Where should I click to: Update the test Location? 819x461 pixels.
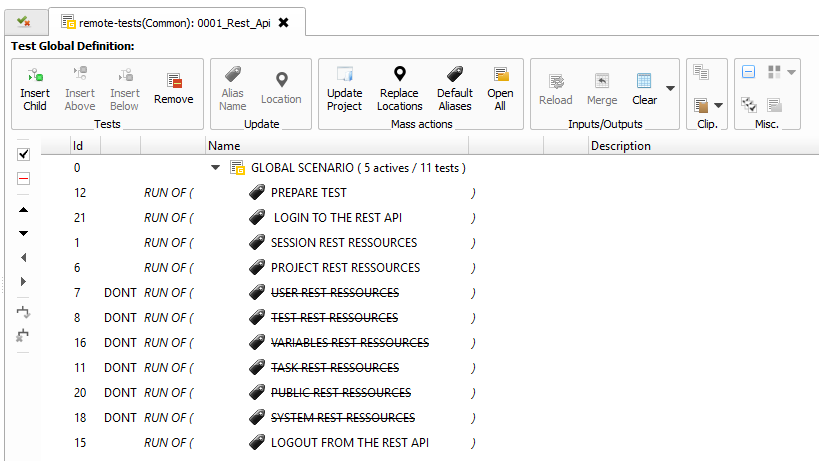tap(281, 90)
